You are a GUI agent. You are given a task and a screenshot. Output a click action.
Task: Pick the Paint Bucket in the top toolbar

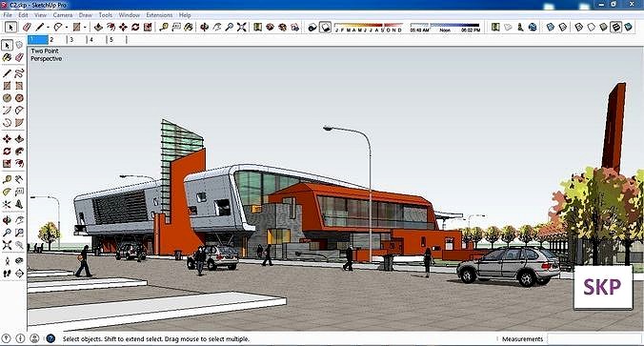coord(189,27)
